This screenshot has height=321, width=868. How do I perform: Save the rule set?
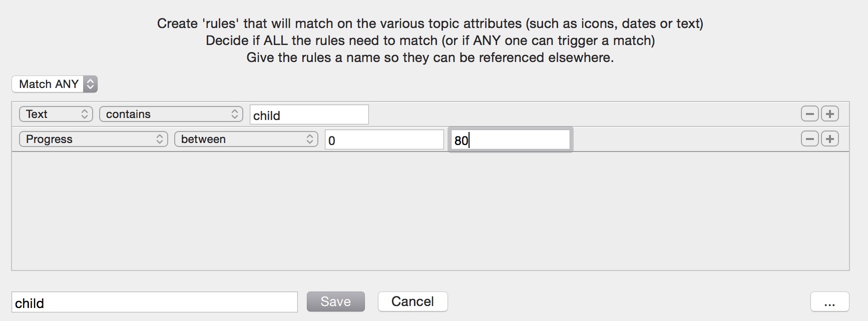tap(335, 301)
